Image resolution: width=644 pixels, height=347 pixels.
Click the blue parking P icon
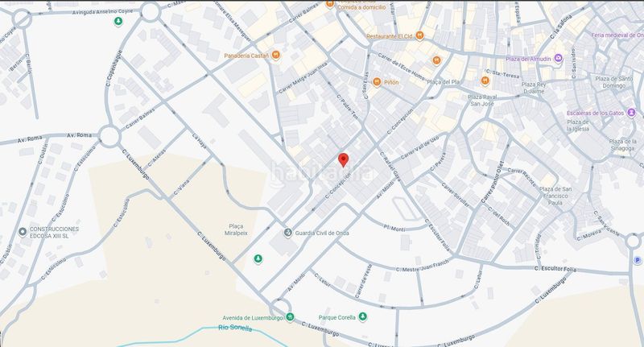(x=637, y=260)
